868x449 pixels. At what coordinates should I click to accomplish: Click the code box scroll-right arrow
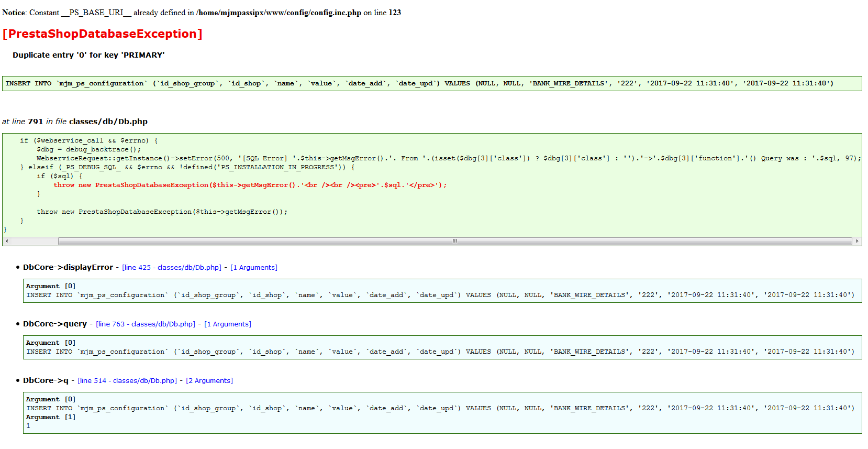pos(857,242)
